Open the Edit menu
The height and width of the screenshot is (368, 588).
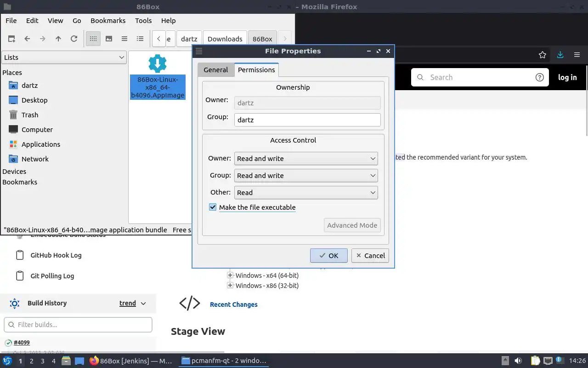(32, 20)
